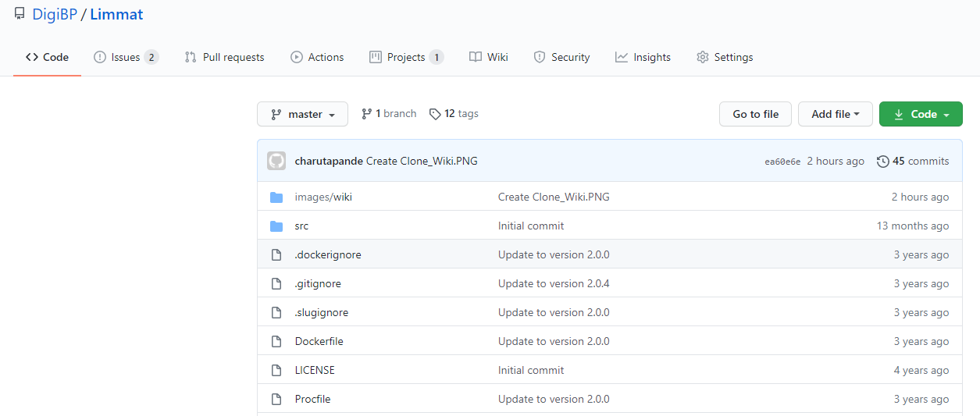
Task: Click charutapande's avatar icon
Action: point(276,161)
